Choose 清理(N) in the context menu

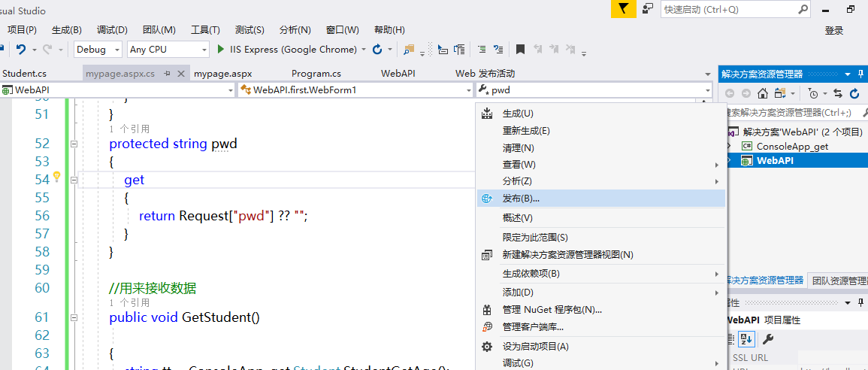[601, 148]
